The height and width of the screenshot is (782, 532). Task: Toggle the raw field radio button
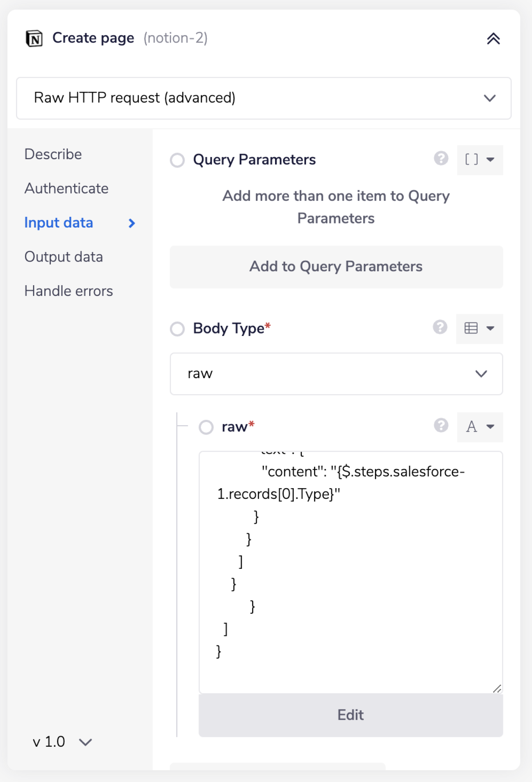coord(206,427)
